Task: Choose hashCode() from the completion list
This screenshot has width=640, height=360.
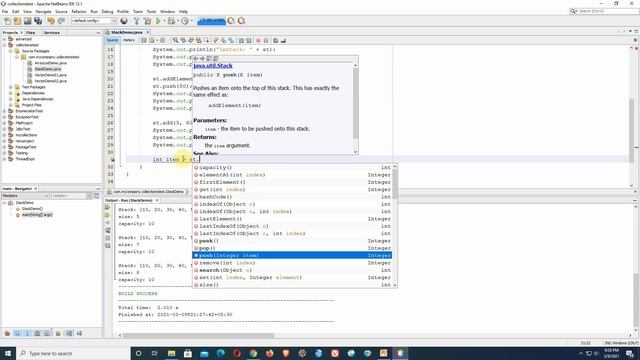Action: pos(292,197)
